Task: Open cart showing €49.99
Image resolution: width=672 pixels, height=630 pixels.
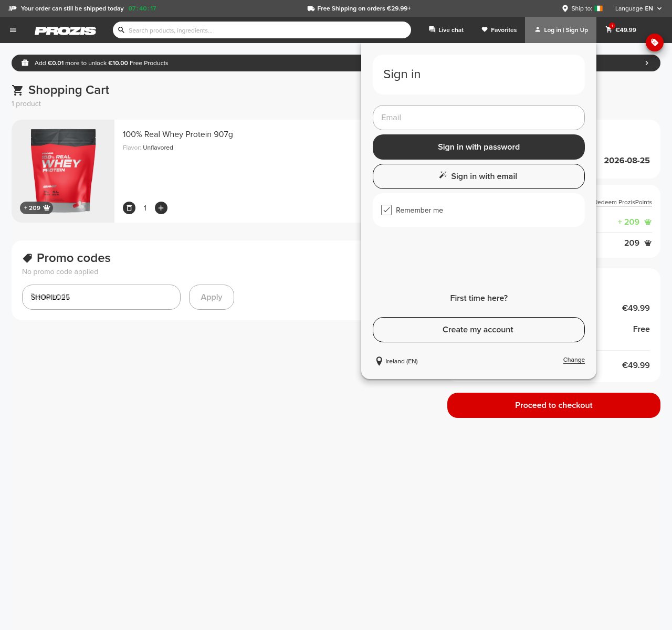Action: click(x=621, y=30)
